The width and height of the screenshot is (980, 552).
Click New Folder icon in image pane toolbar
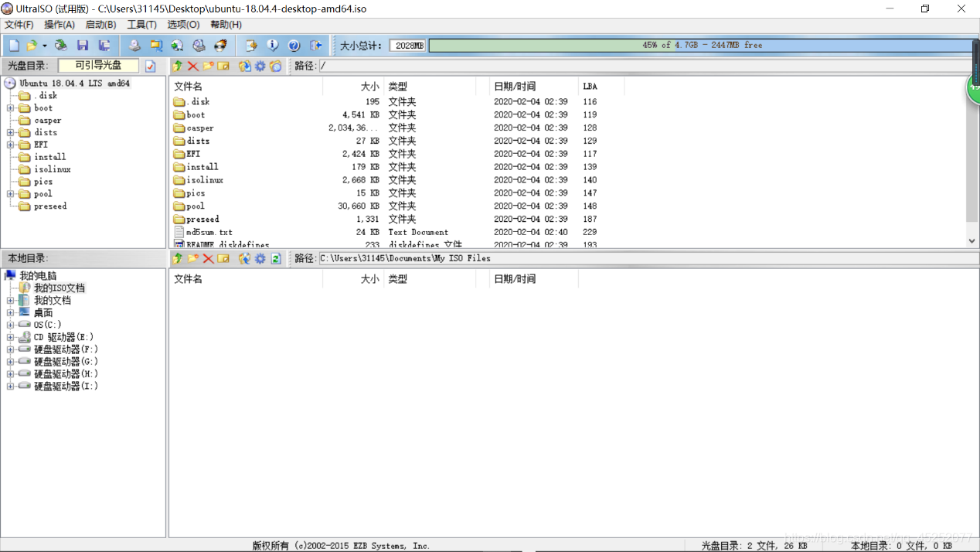pos(209,66)
